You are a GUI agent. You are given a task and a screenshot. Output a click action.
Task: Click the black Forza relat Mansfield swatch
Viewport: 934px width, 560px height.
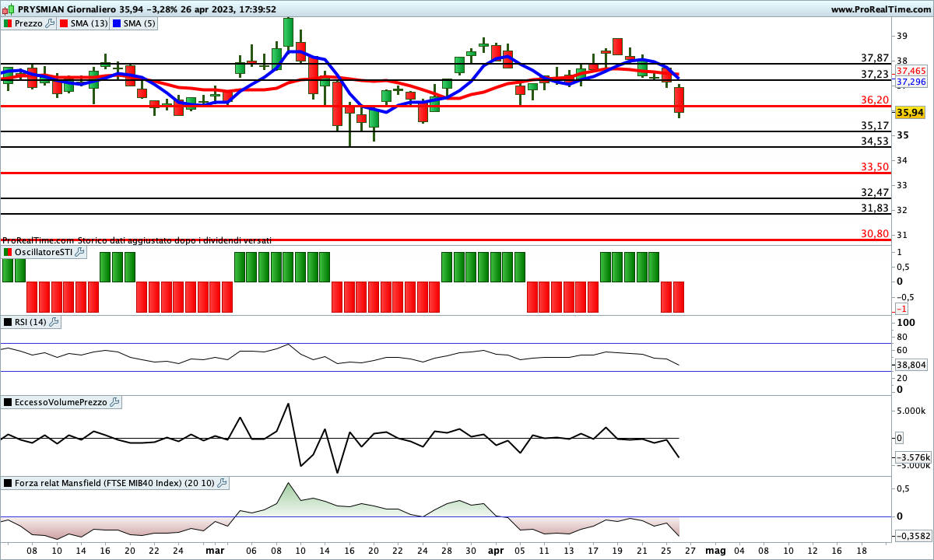pos(8,483)
